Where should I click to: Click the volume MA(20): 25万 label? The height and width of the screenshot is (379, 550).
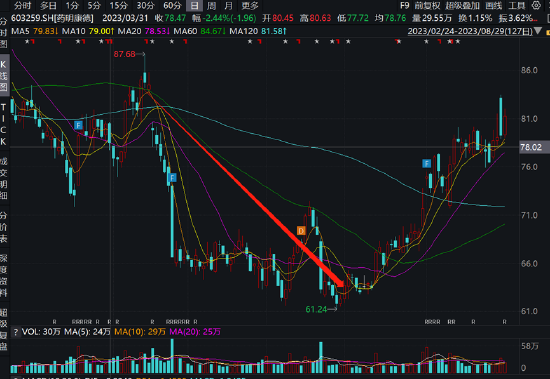pos(195,332)
